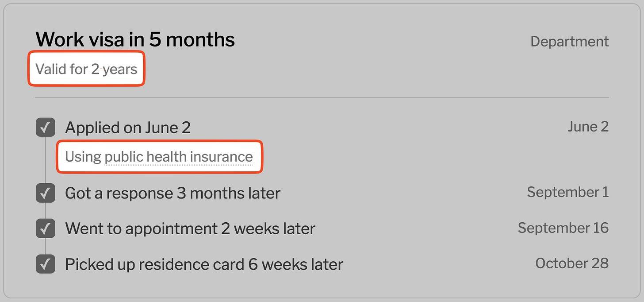The image size is (644, 302).
Task: Toggle 'Went to appointment 2 weeks later' checkbox
Action: click(x=45, y=228)
